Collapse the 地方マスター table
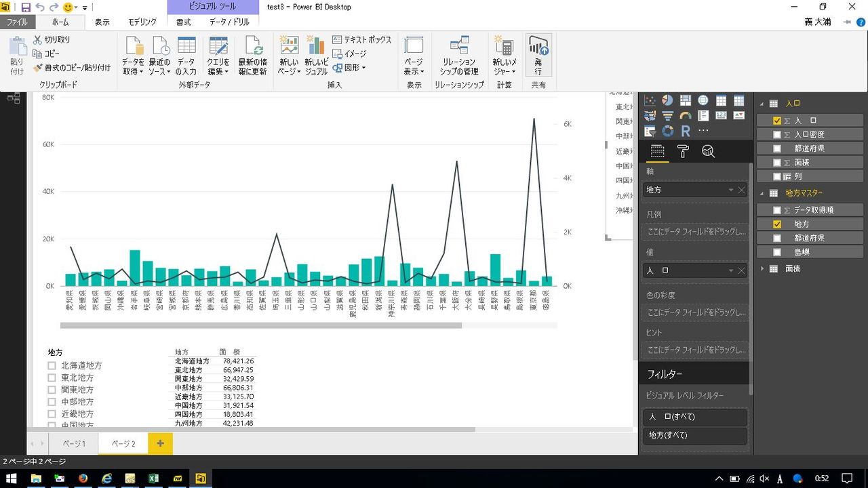Viewport: 868px width, 488px height. [x=763, y=193]
